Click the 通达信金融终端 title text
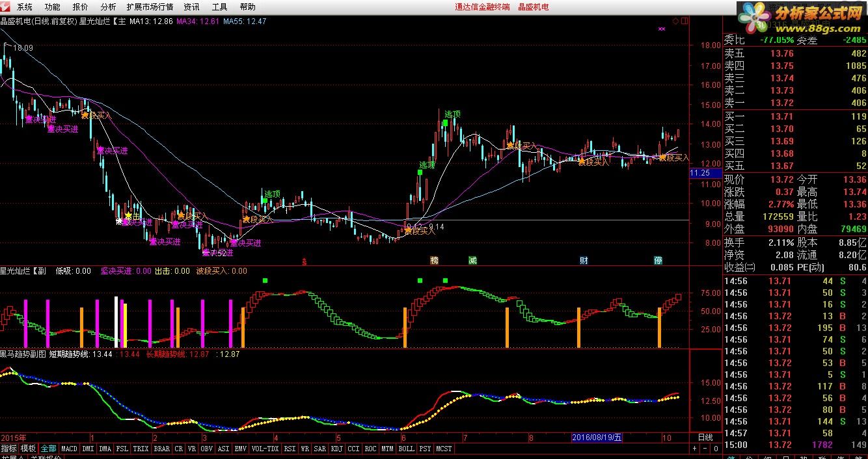868x459 pixels. (x=482, y=7)
